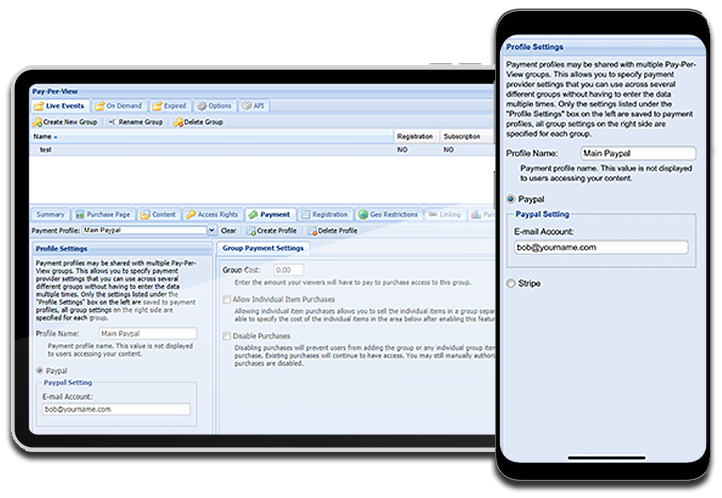Click the Purchase Page tab icon
Screen dimensions: 722x498
point(80,215)
